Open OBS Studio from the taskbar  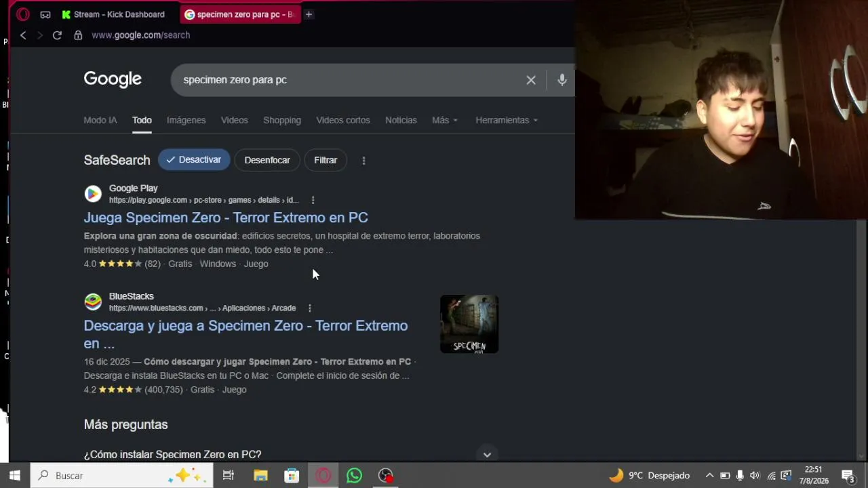[386, 475]
